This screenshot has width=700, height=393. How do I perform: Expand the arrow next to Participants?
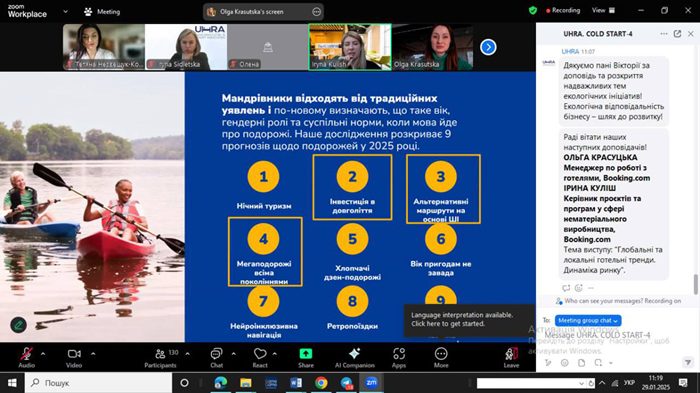(188, 354)
